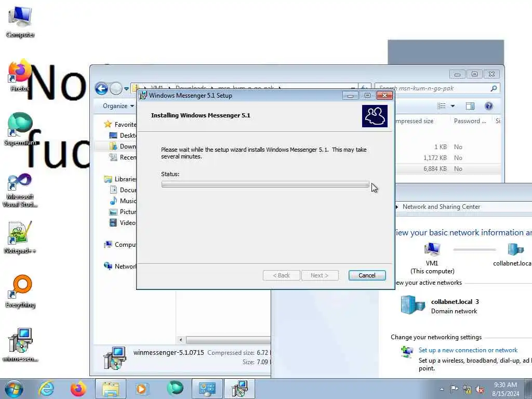Switch to Control Panel taskbar button

[207, 389]
